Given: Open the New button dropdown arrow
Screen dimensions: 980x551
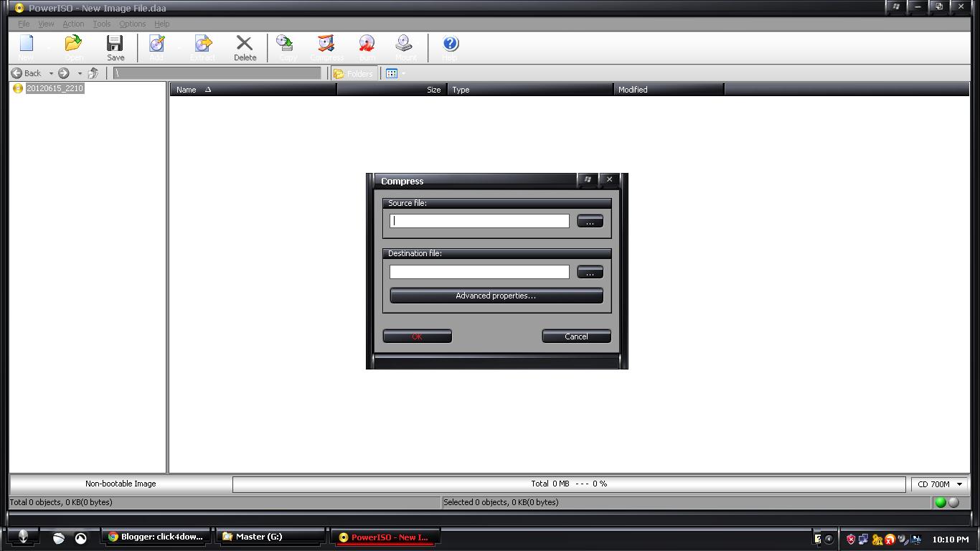Looking at the screenshot, I should pos(50,48).
